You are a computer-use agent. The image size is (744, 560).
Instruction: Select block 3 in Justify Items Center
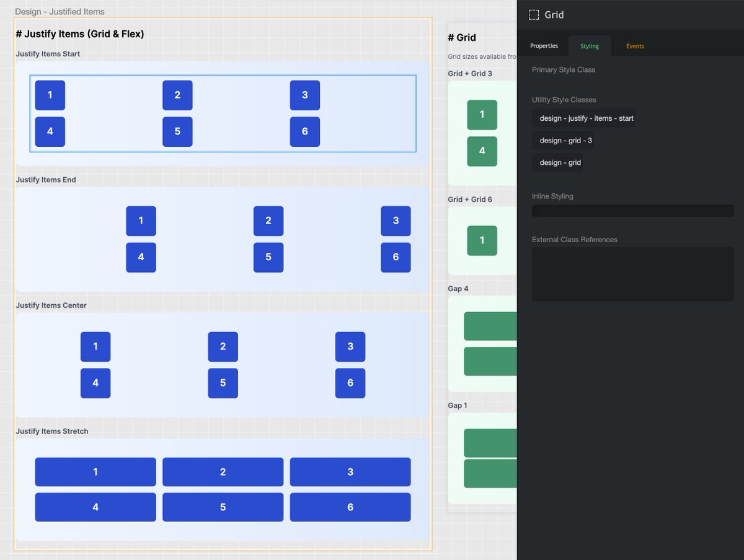click(x=350, y=347)
